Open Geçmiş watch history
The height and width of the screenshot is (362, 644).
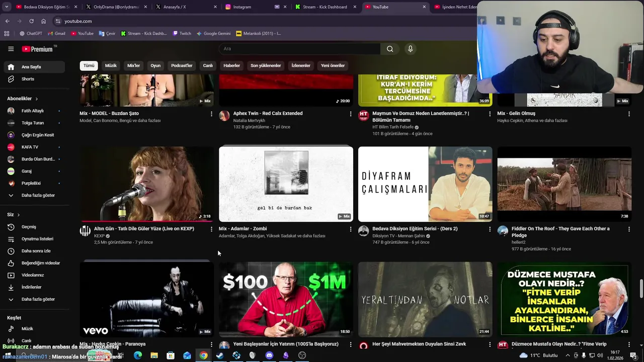(34, 227)
